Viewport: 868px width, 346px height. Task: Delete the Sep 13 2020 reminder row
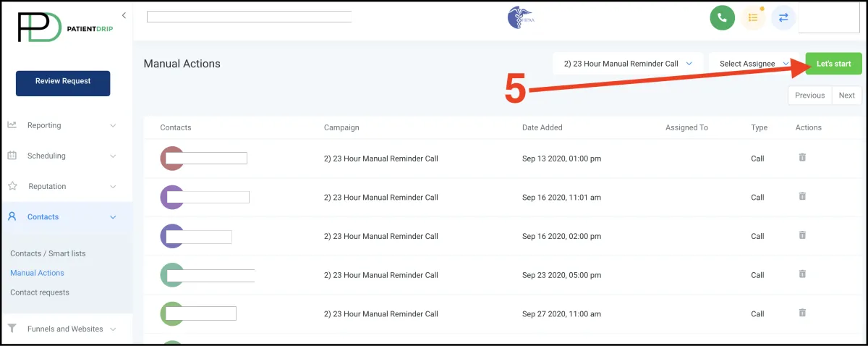point(802,157)
